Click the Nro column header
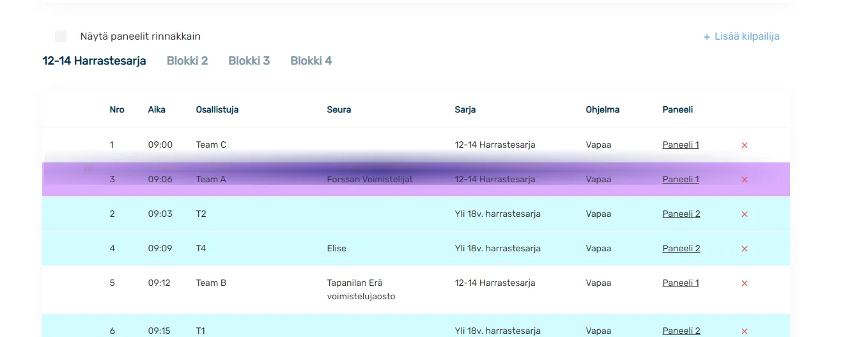Viewport: 868px width, 337px height. pyautogui.click(x=117, y=109)
